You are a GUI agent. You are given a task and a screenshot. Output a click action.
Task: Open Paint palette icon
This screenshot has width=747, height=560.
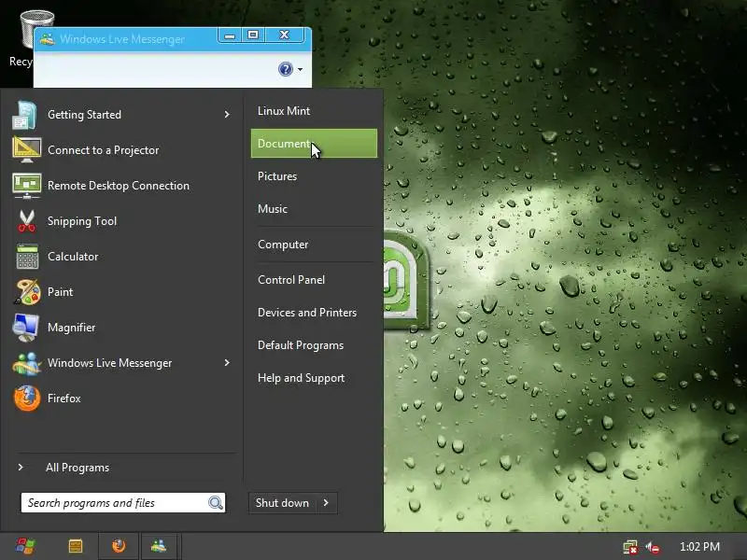tap(27, 292)
